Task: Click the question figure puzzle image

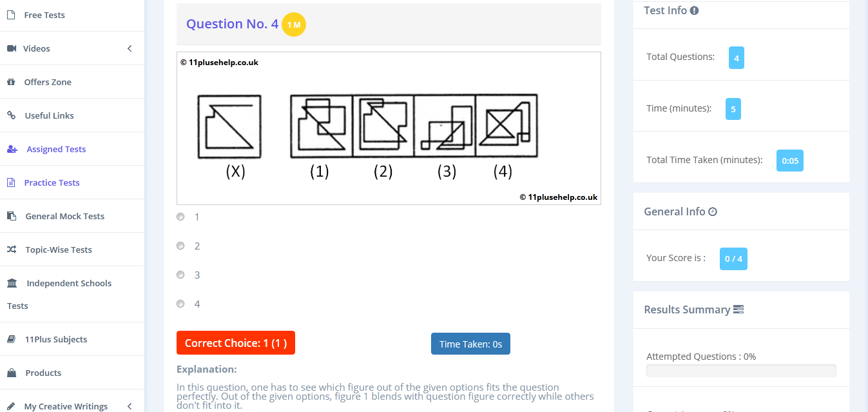Action: pos(389,128)
